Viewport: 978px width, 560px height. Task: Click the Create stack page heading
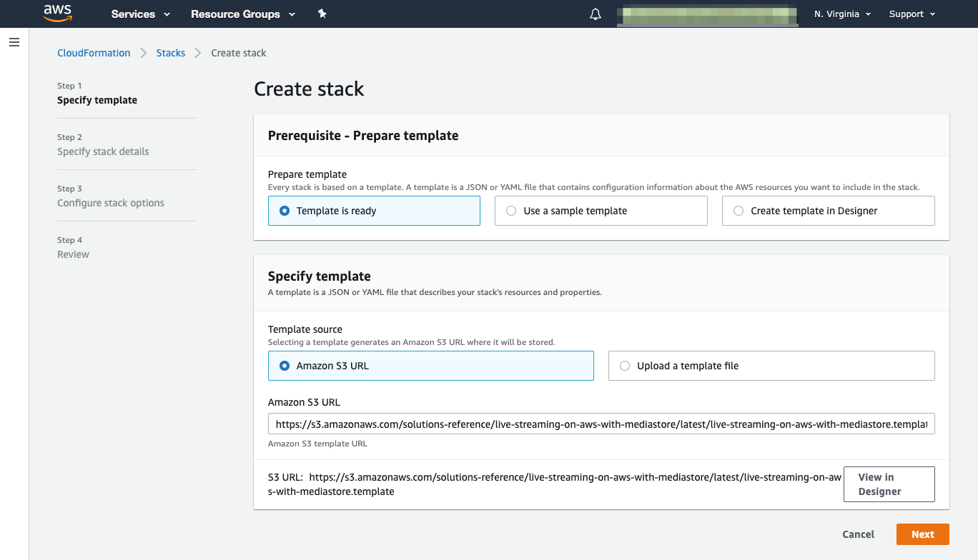[x=309, y=89]
